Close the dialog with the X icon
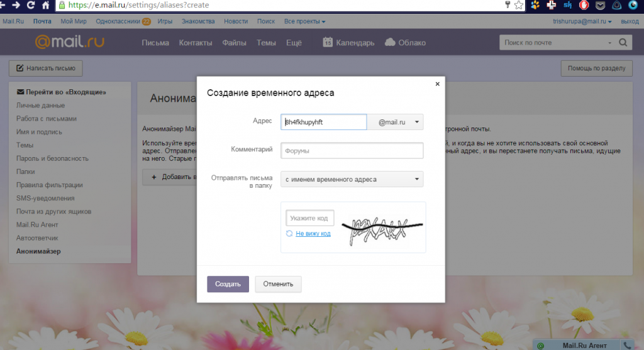 (437, 83)
